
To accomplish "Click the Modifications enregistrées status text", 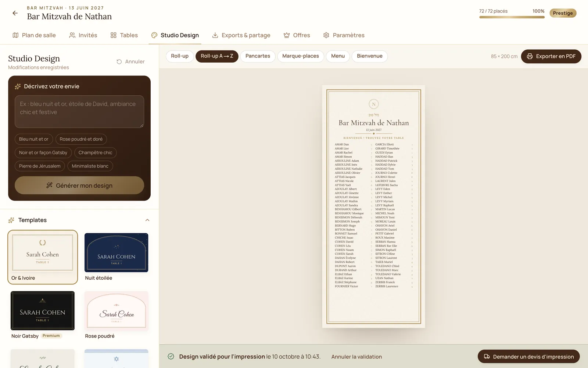I will click(x=39, y=68).
